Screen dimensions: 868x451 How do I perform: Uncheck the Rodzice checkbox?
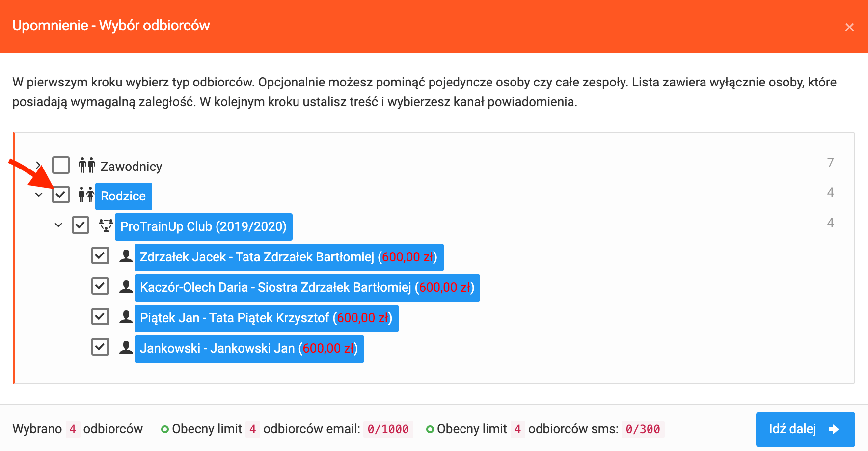[61, 195]
